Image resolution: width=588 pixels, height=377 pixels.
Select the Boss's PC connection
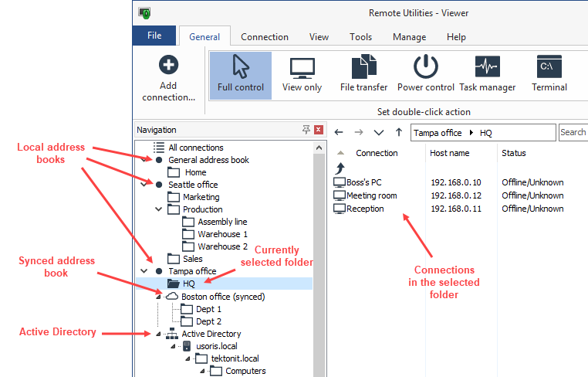tap(363, 183)
